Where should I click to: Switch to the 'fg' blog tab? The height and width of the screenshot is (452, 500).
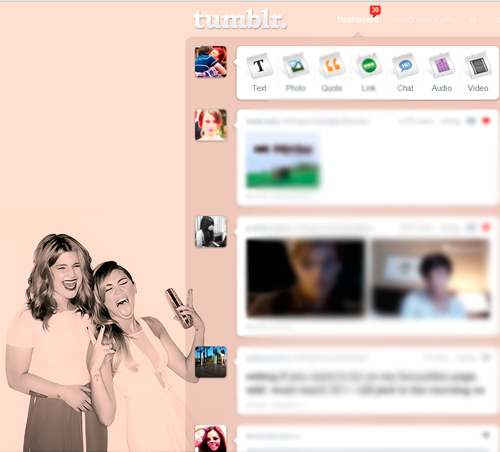click(x=472, y=20)
